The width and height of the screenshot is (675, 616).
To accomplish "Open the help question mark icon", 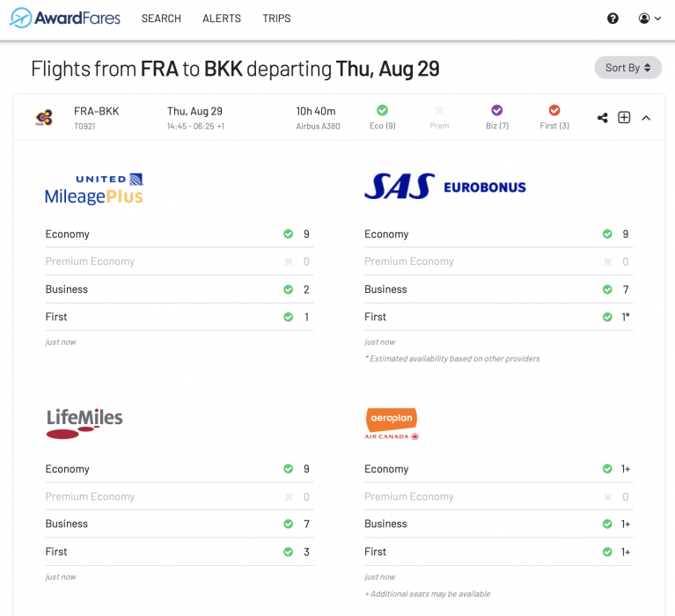I will [x=613, y=18].
